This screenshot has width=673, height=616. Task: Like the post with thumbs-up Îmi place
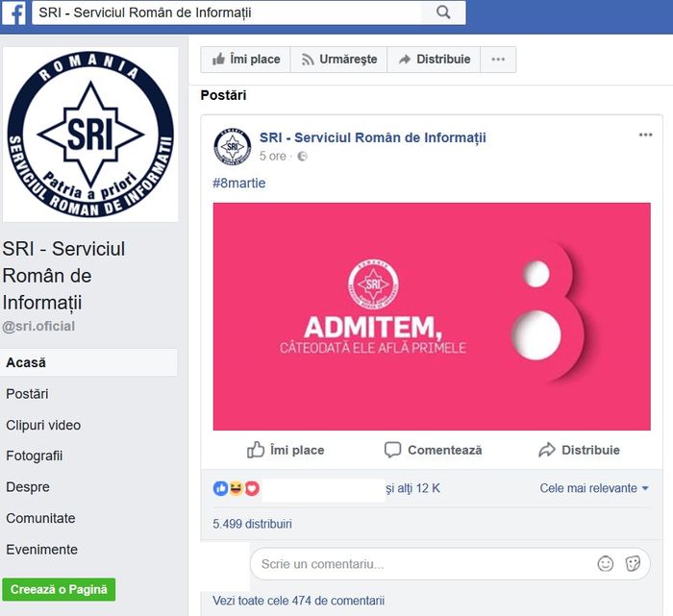coord(286,450)
